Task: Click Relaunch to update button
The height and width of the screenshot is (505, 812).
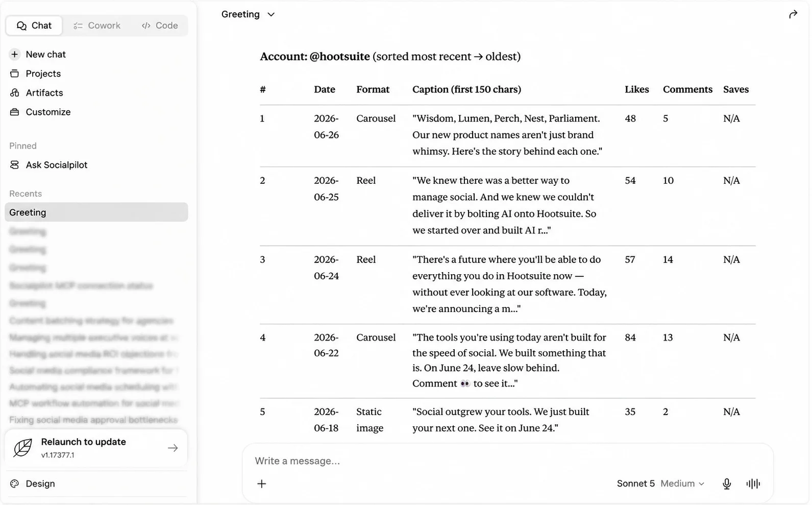Action: coord(96,448)
